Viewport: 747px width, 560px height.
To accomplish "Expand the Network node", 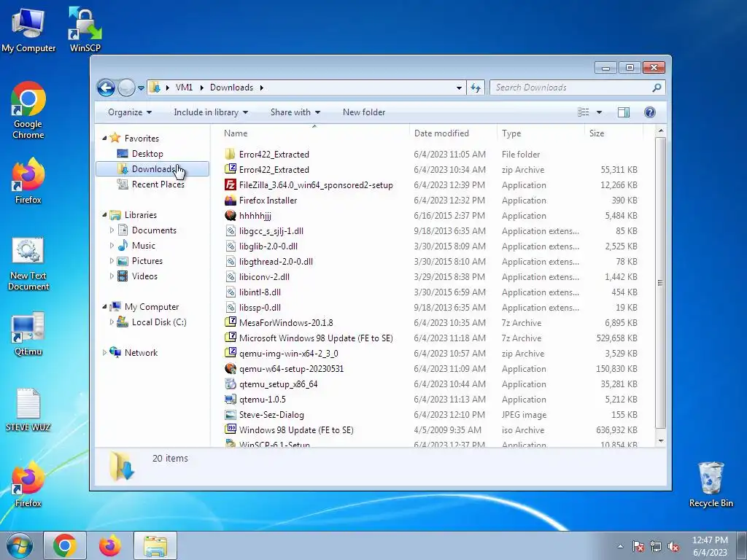I will [x=104, y=353].
